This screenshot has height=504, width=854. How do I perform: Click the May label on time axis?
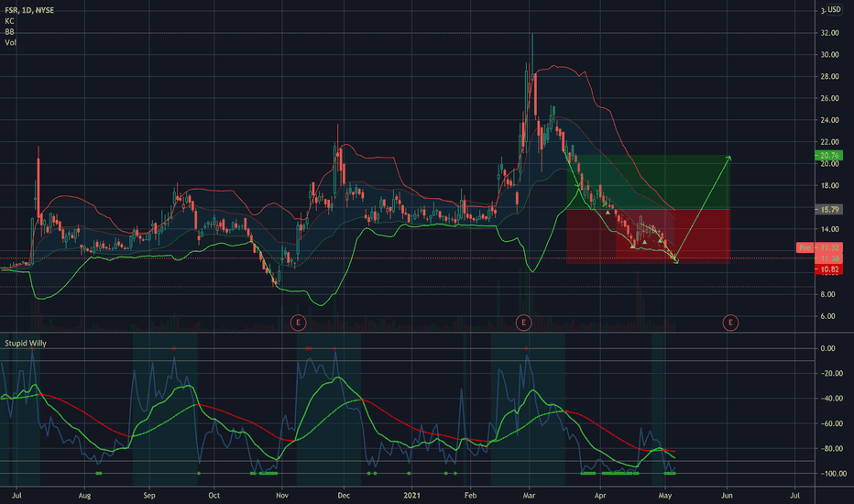coord(664,495)
